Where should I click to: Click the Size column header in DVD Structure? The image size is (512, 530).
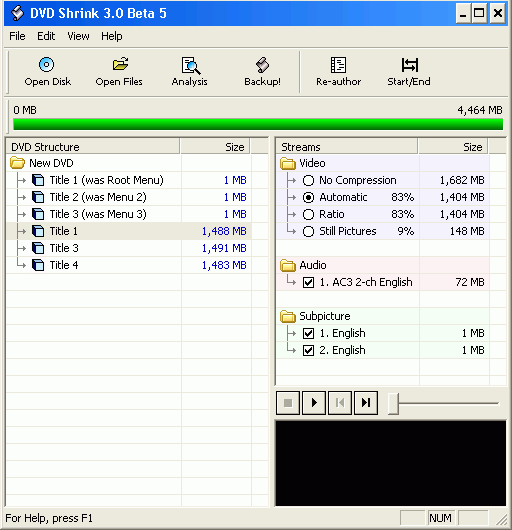pos(215,147)
